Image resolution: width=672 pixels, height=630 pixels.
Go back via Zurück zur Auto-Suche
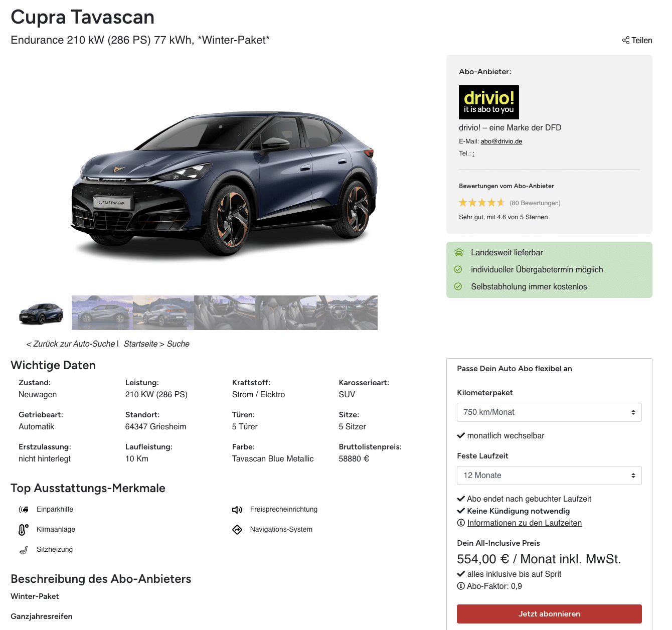pyautogui.click(x=71, y=344)
